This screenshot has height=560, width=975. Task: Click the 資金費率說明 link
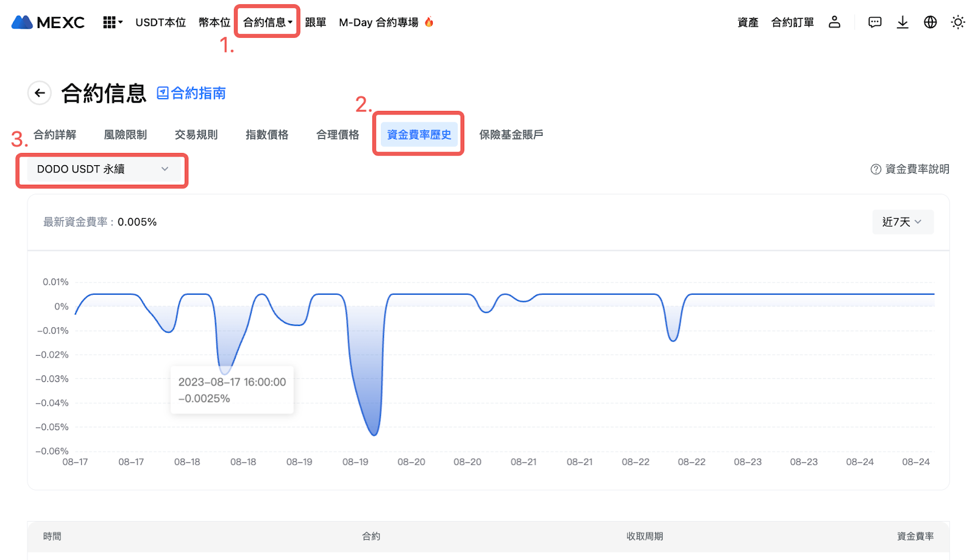click(916, 169)
